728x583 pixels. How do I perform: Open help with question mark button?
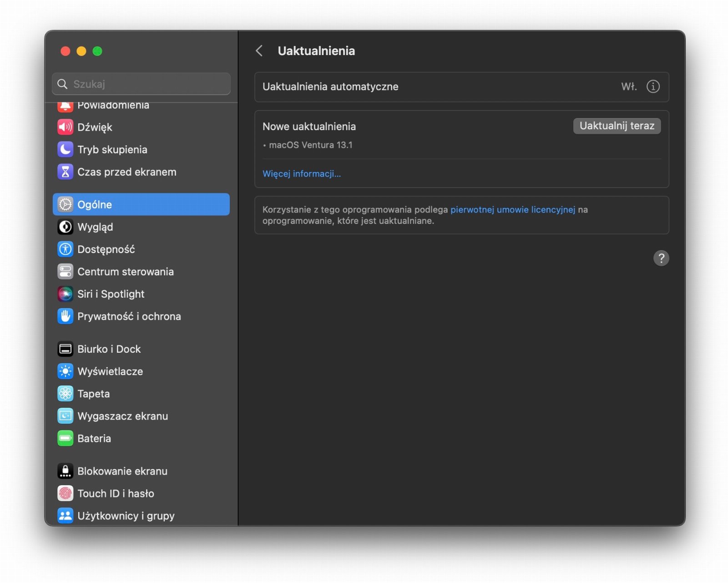pyautogui.click(x=661, y=258)
